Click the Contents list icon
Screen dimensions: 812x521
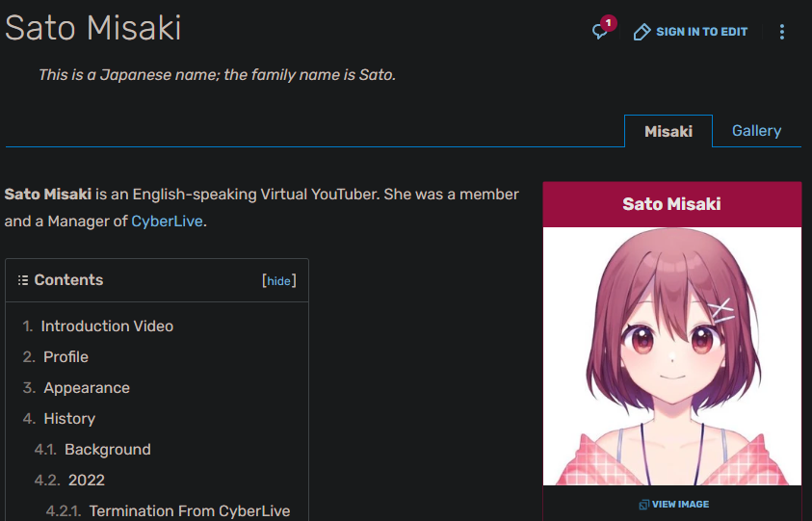pos(23,280)
